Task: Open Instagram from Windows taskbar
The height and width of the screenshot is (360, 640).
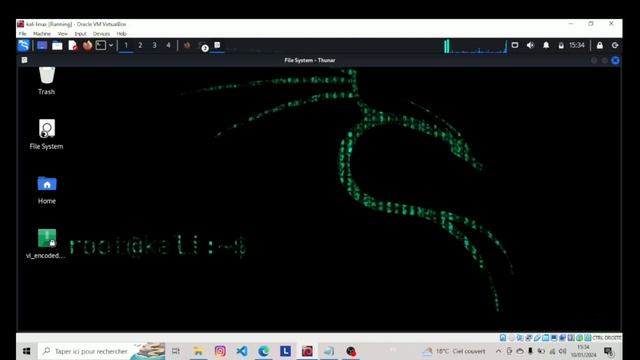Action: tap(220, 351)
